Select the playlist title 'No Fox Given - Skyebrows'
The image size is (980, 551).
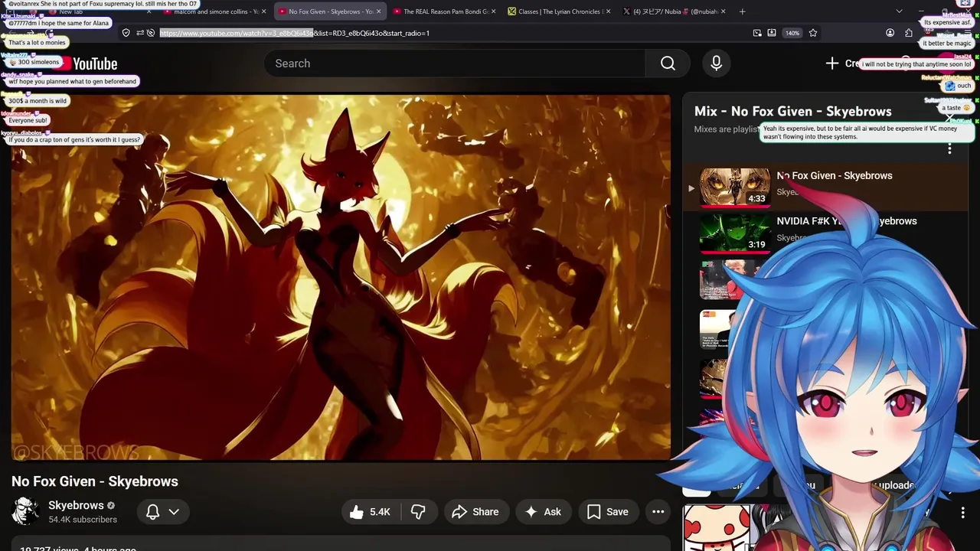[835, 175]
